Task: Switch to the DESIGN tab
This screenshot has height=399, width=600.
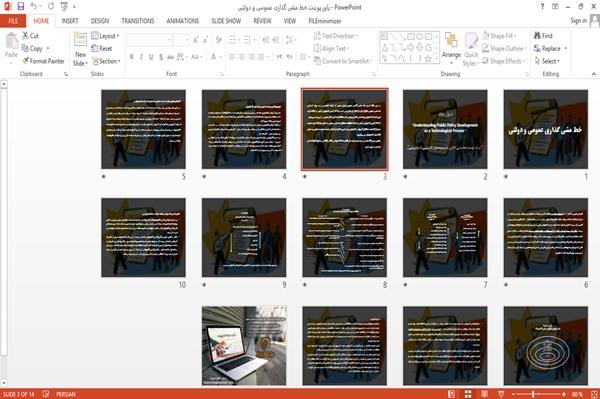Action: [100, 21]
